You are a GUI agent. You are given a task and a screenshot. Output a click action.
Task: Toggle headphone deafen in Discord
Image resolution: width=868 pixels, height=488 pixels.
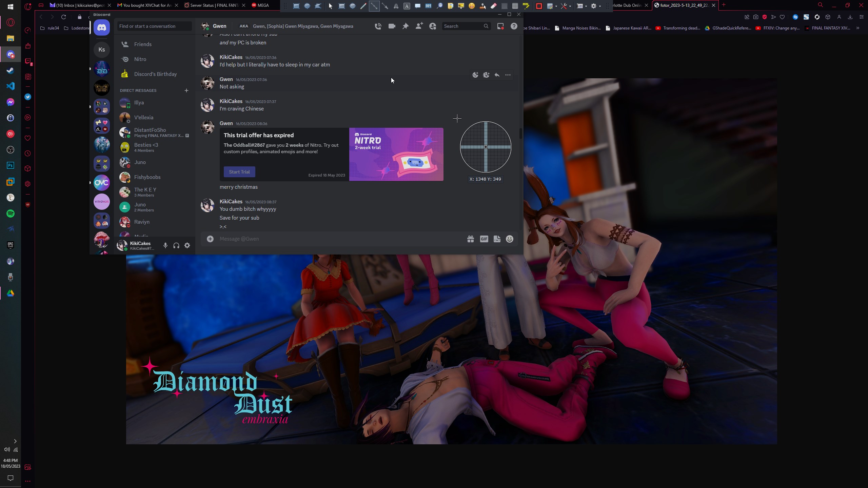point(176,245)
